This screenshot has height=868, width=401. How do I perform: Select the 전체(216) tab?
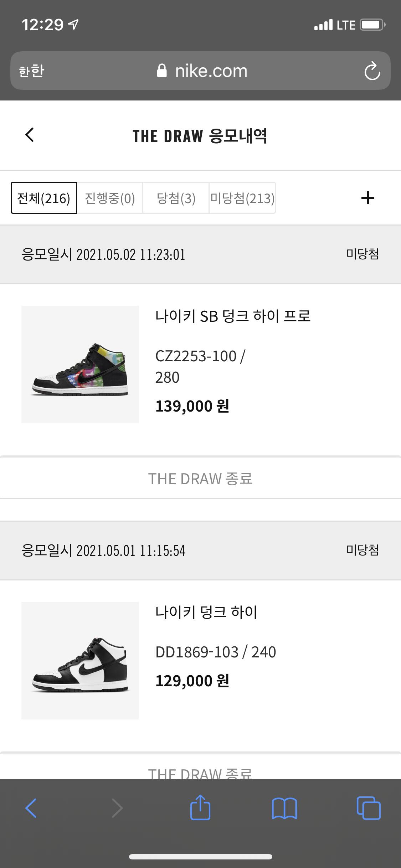(x=44, y=198)
